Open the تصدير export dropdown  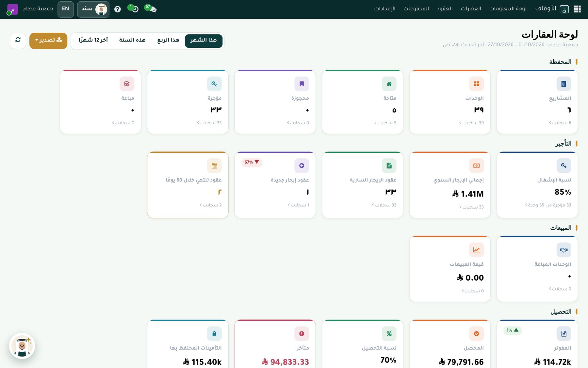click(48, 41)
